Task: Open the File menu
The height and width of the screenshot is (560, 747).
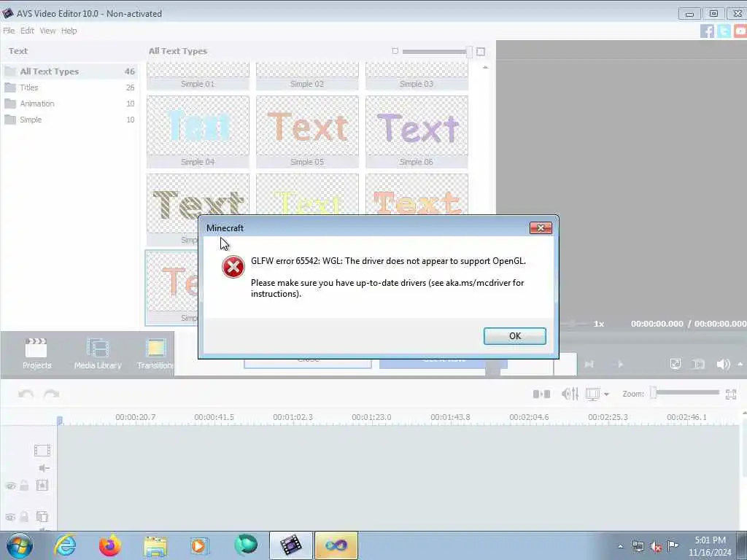Action: tap(9, 31)
